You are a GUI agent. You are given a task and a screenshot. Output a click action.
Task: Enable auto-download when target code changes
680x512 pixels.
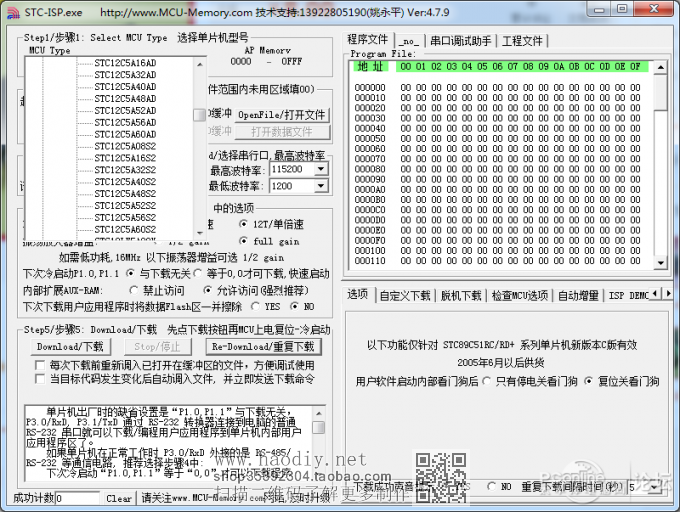coord(41,379)
